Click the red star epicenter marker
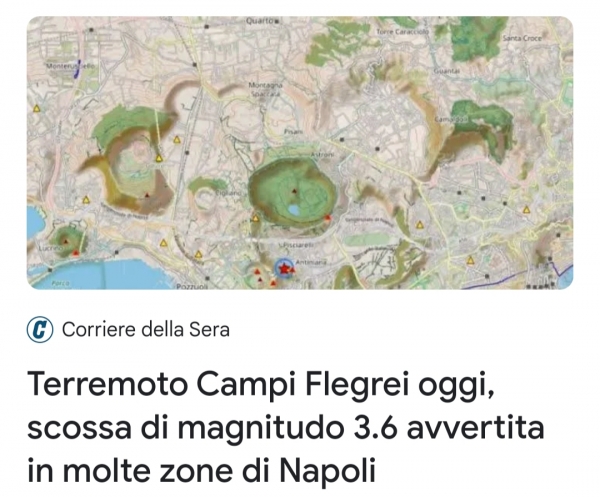Image resolution: width=600 pixels, height=497 pixels. coord(284,269)
